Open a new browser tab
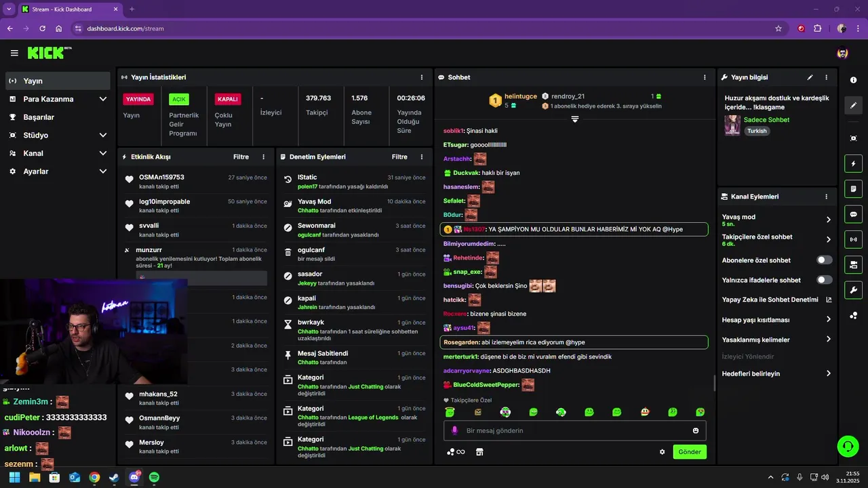This screenshot has width=868, height=488. pyautogui.click(x=132, y=9)
